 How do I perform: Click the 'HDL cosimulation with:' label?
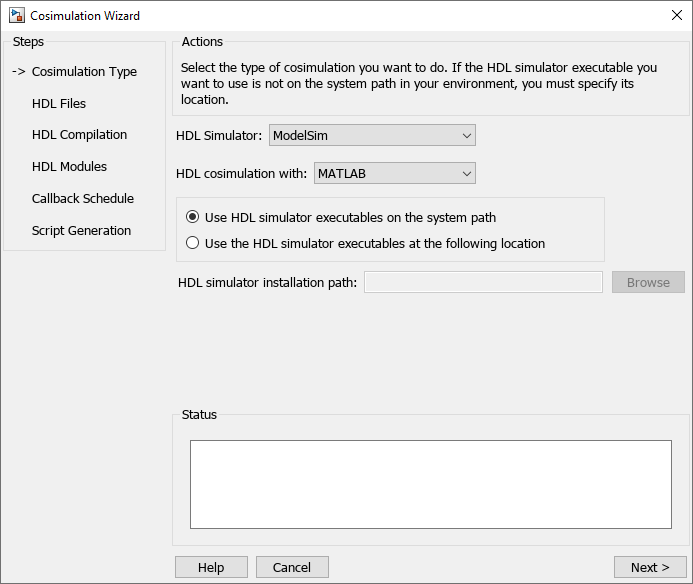[x=241, y=173]
